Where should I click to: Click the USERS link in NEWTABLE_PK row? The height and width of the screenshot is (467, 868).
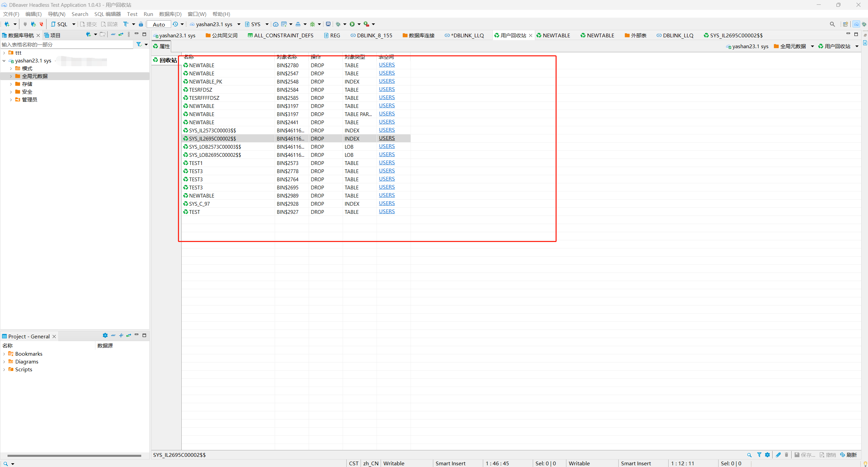[x=387, y=81]
